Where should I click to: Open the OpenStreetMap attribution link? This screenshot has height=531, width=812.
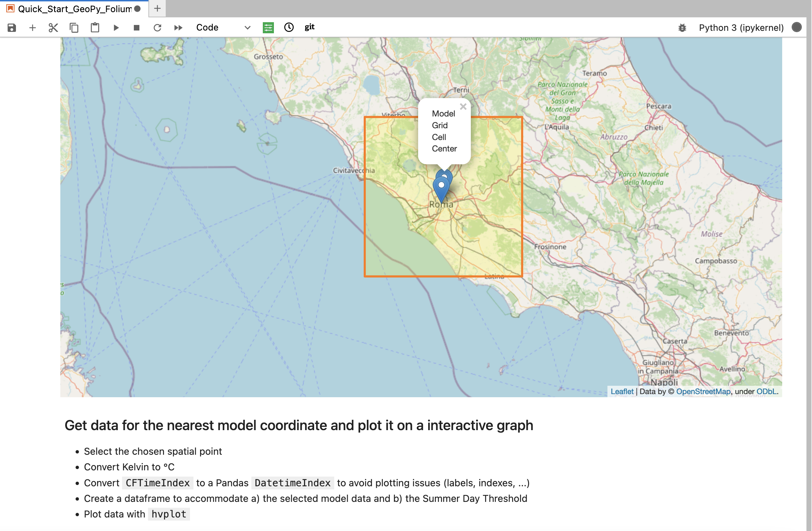click(703, 391)
